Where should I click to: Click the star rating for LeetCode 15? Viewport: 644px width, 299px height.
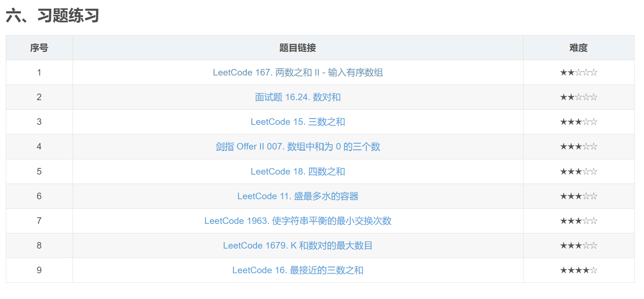coord(579,122)
